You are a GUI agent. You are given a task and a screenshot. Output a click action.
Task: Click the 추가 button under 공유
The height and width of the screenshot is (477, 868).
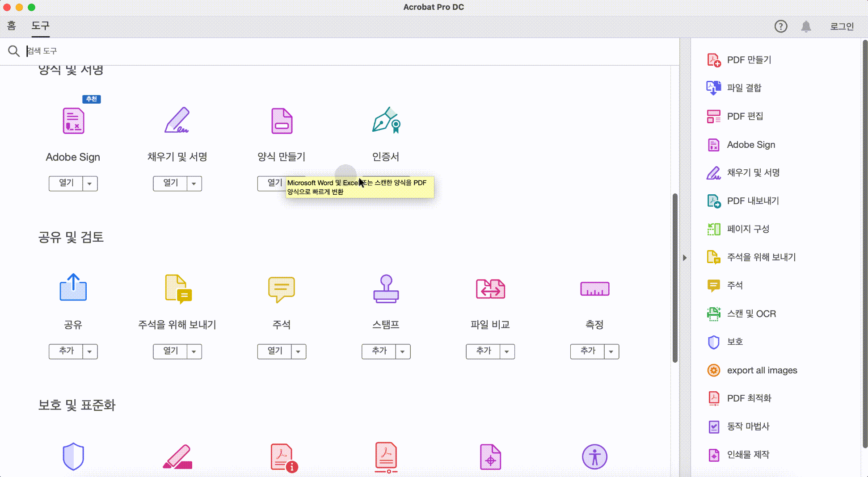point(66,351)
